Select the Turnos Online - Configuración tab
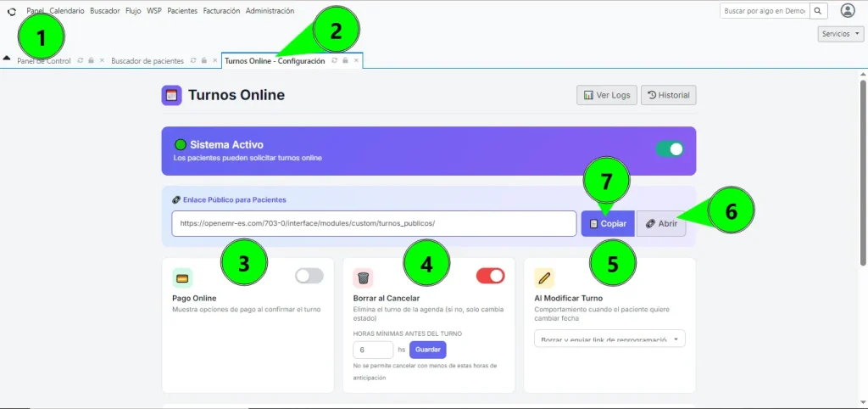 pyautogui.click(x=275, y=61)
